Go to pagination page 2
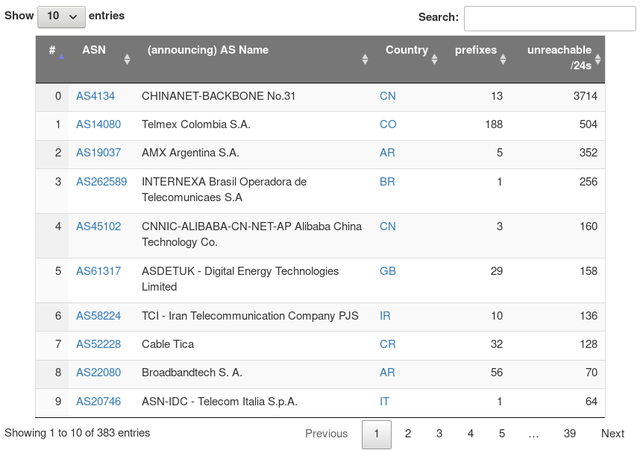640x453 pixels. pyautogui.click(x=408, y=434)
